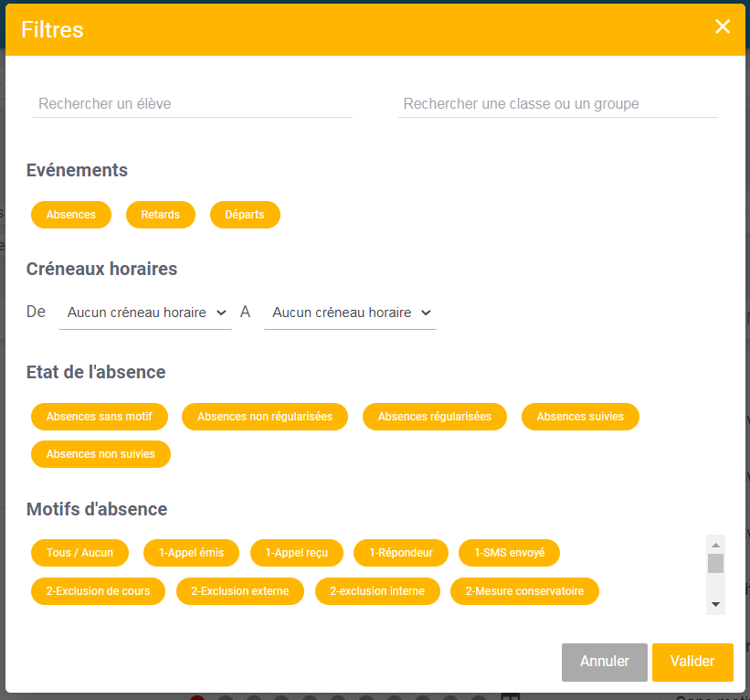Toggle Absences régularisées filter

pos(434,417)
